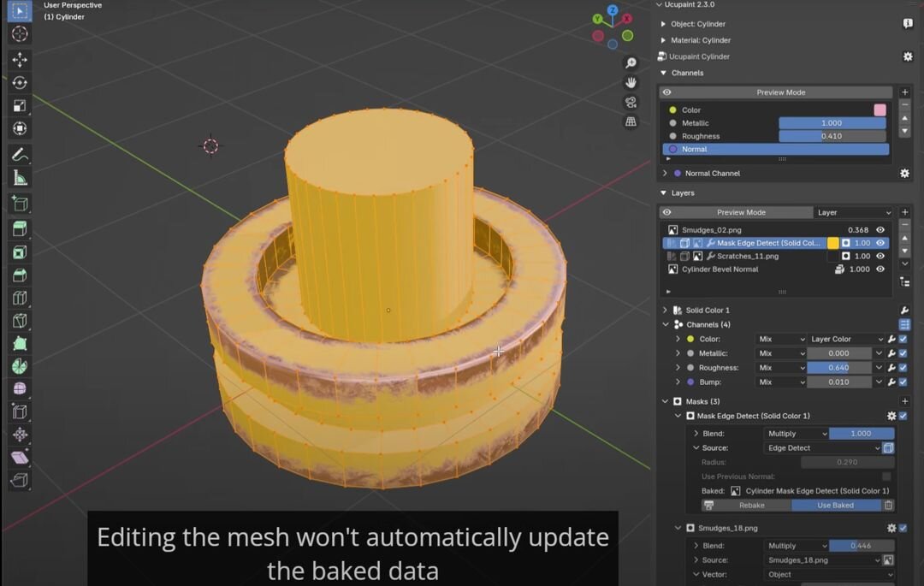Select the Extrude Region tool
Screen dimensions: 924x586
[x=20, y=229]
